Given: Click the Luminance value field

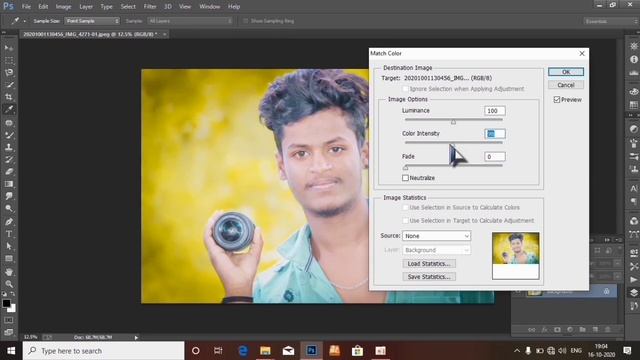Looking at the screenshot, I should pos(494,111).
